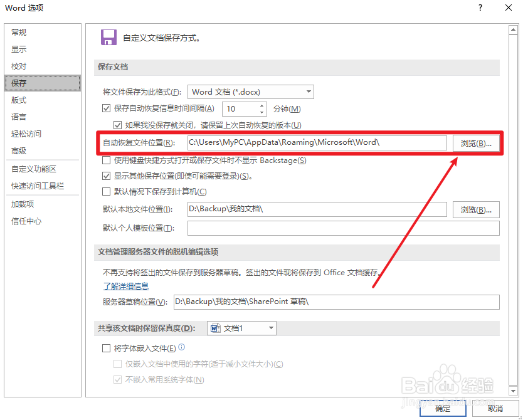Select 显示 category in sidebar
523x420 pixels.
coord(43,50)
